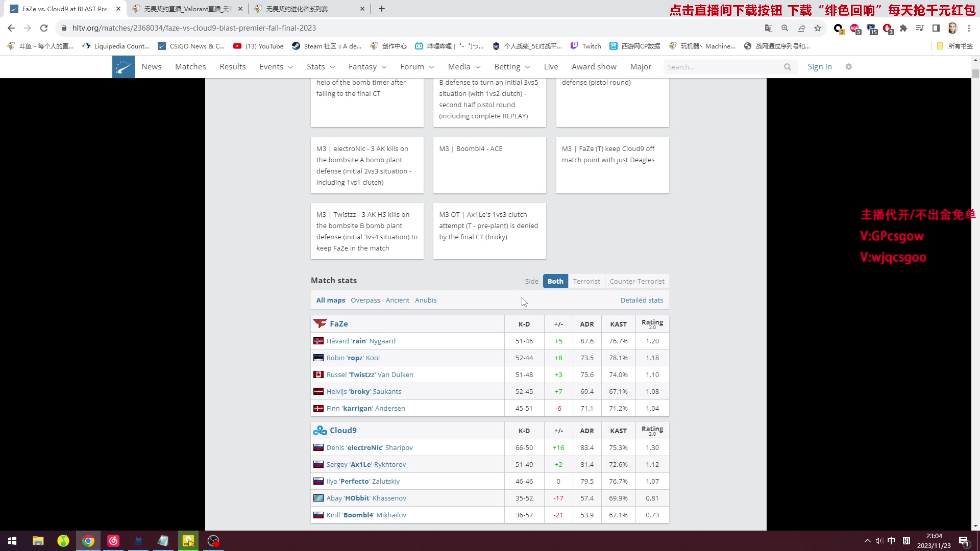Open the YouTube bookmark
The image size is (980, 551).
258,46
